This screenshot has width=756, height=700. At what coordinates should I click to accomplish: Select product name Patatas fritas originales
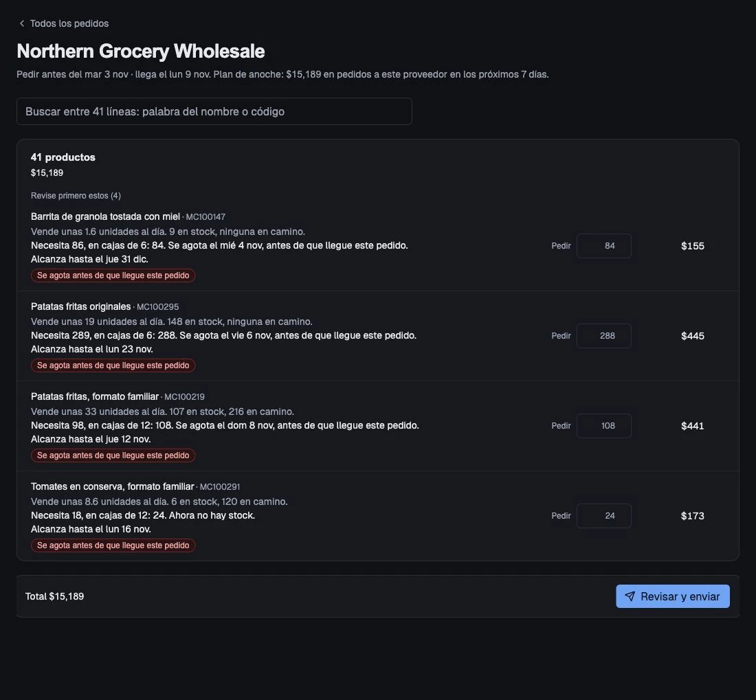[x=80, y=306]
